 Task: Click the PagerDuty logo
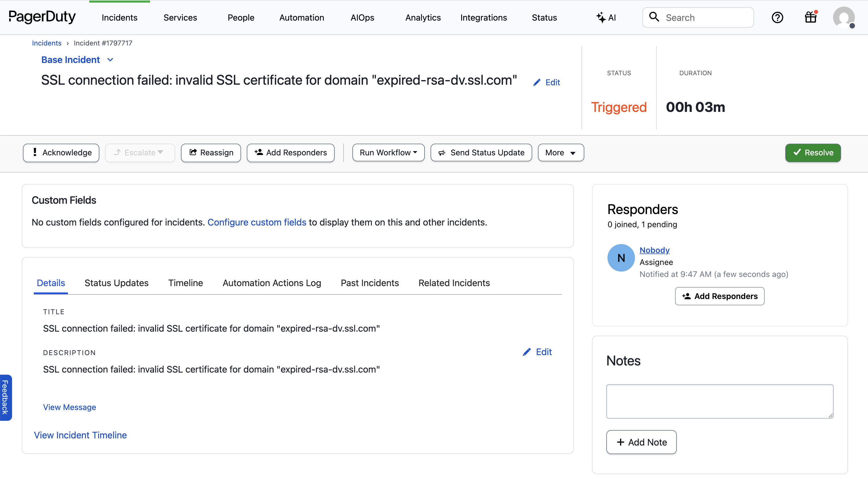(x=42, y=17)
